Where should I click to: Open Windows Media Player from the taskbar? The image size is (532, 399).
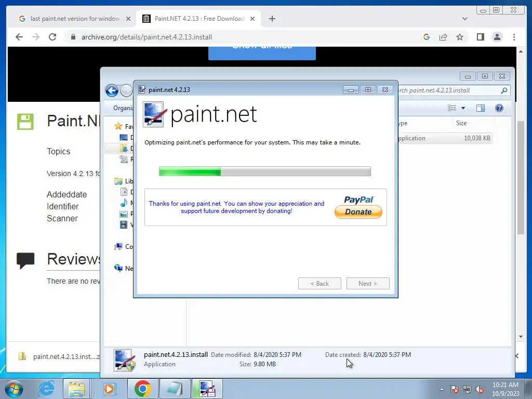109,389
